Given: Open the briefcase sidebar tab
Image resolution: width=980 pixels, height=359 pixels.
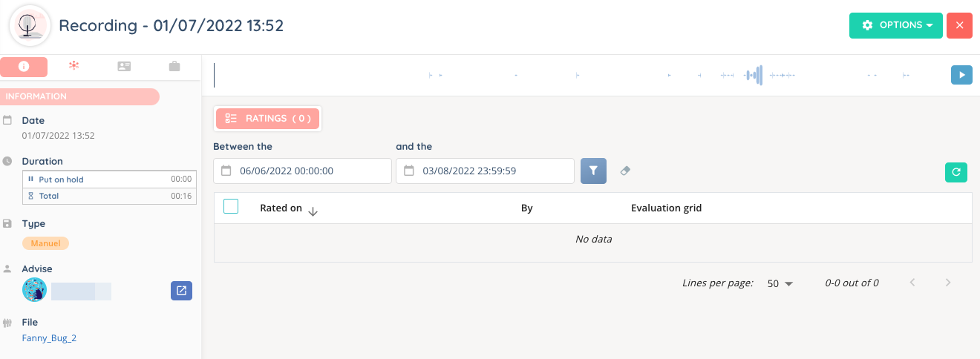Looking at the screenshot, I should [174, 66].
